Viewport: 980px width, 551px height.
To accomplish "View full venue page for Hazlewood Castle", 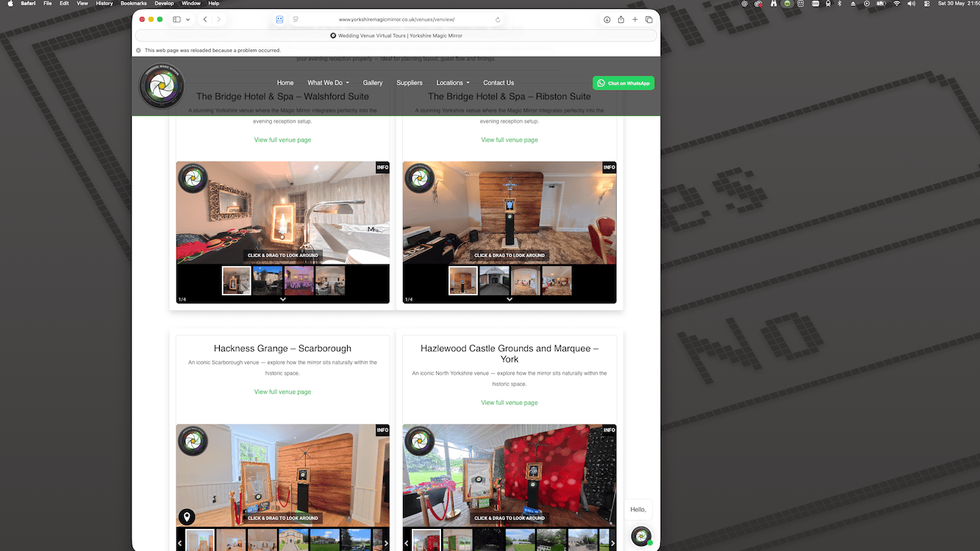I will click(x=509, y=403).
